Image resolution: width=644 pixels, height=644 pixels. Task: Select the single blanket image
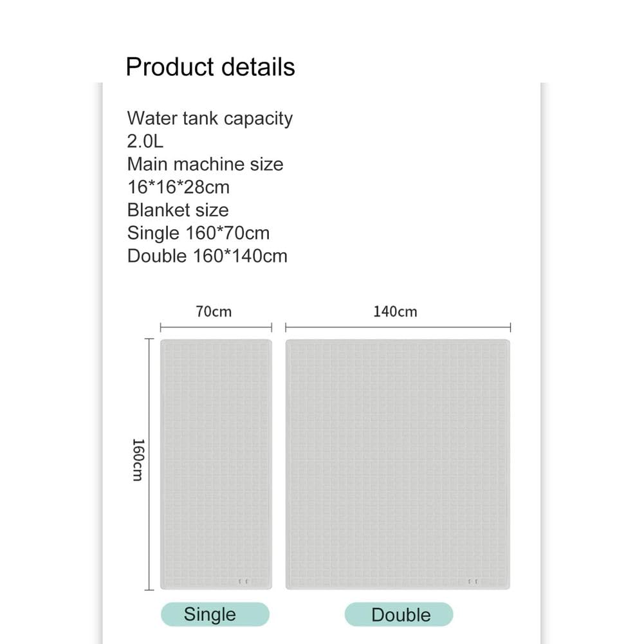216,464
